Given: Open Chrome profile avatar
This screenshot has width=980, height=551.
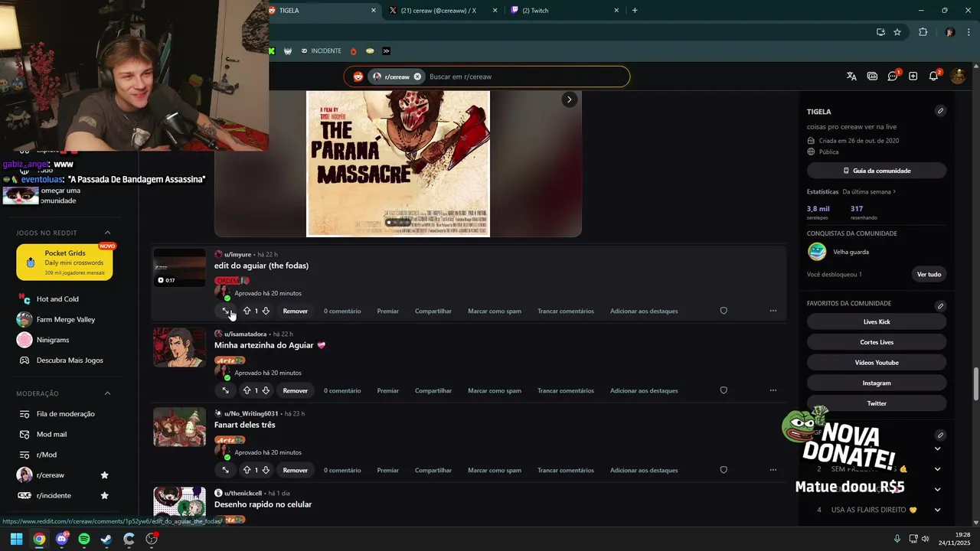Looking at the screenshot, I should pos(950,32).
